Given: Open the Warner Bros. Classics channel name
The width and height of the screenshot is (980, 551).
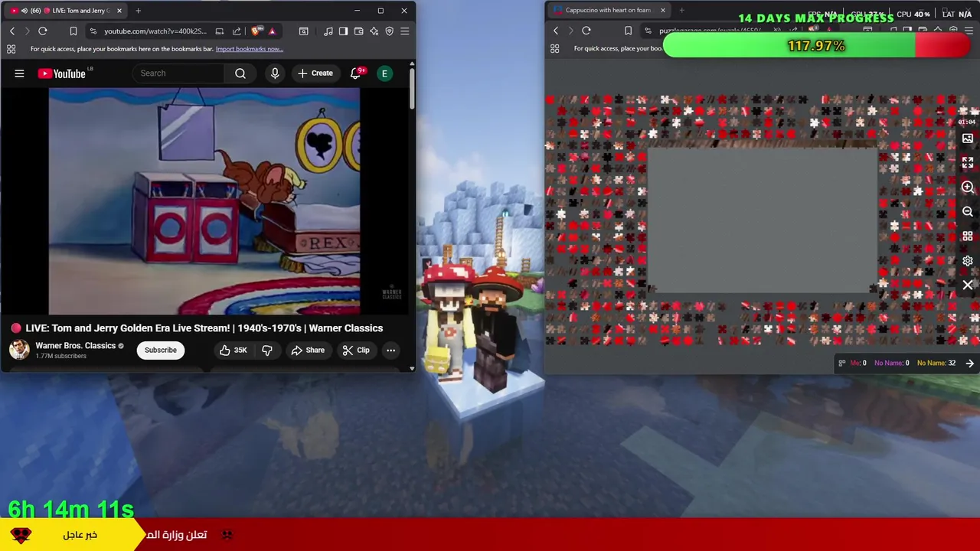Looking at the screenshot, I should coord(75,346).
